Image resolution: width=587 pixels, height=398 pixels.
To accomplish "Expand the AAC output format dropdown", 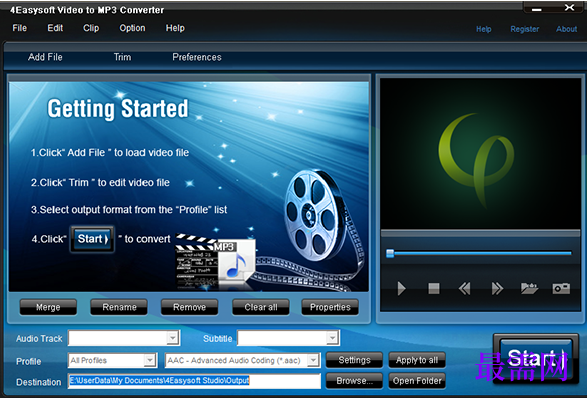I will tap(313, 360).
